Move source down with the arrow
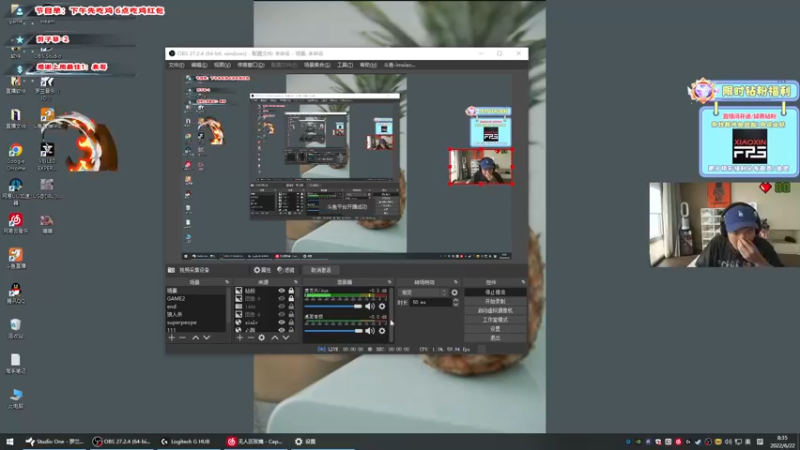This screenshot has width=800, height=450. click(286, 338)
